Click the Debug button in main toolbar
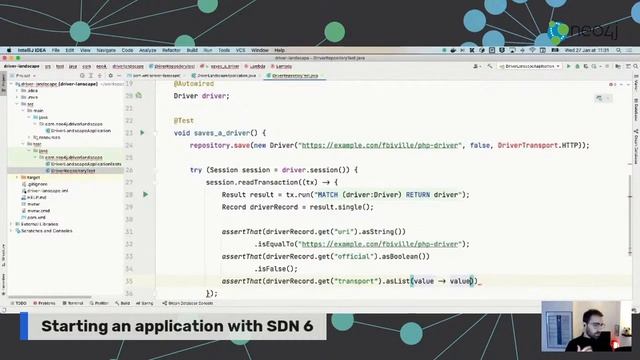This screenshot has width=640, height=360. pyautogui.click(x=577, y=66)
